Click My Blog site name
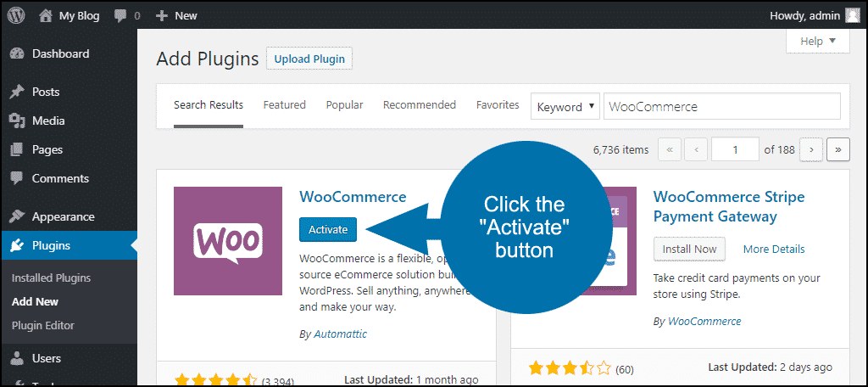The image size is (868, 387). (79, 16)
